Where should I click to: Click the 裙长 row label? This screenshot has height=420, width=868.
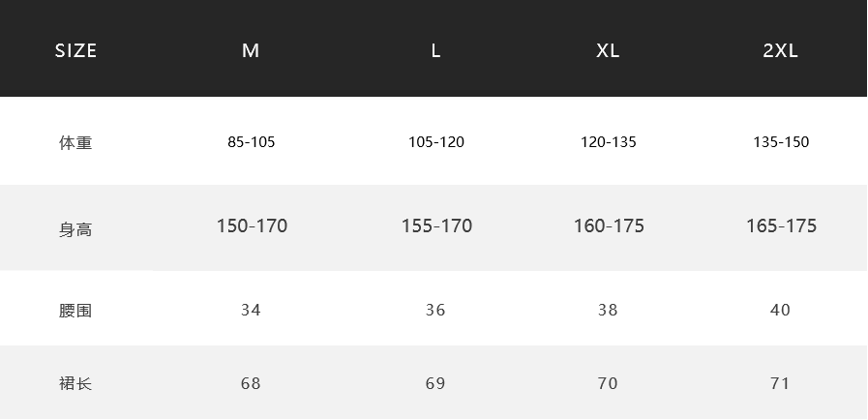75,383
